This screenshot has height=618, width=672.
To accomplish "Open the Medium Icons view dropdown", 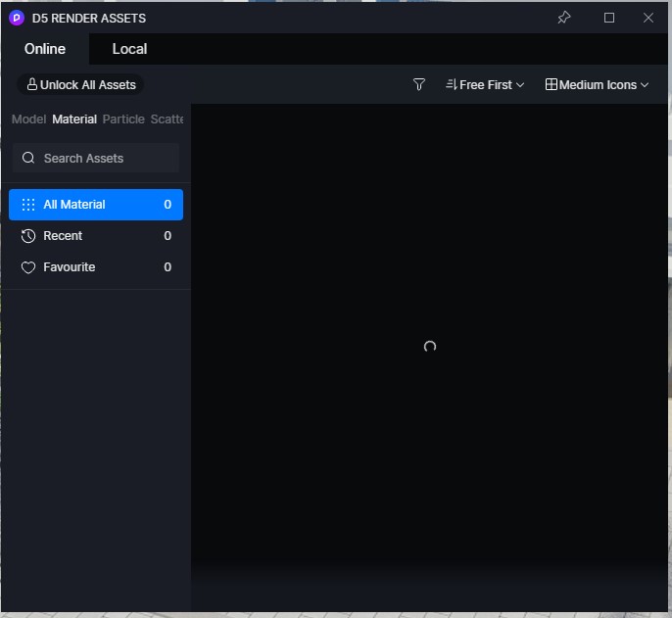I will 597,85.
